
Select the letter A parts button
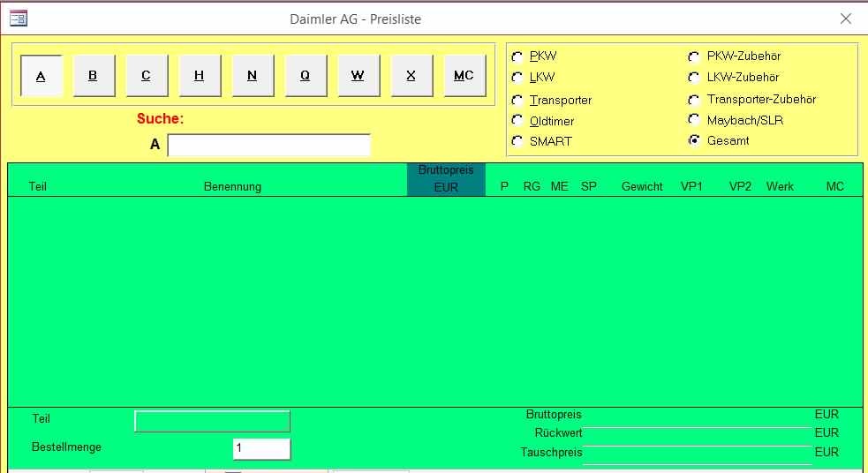pos(41,76)
